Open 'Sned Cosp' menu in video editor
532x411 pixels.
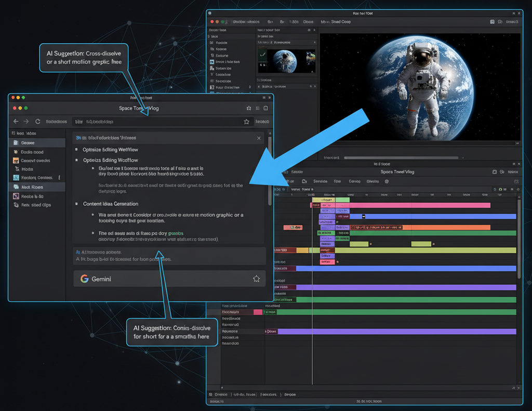coord(341,22)
